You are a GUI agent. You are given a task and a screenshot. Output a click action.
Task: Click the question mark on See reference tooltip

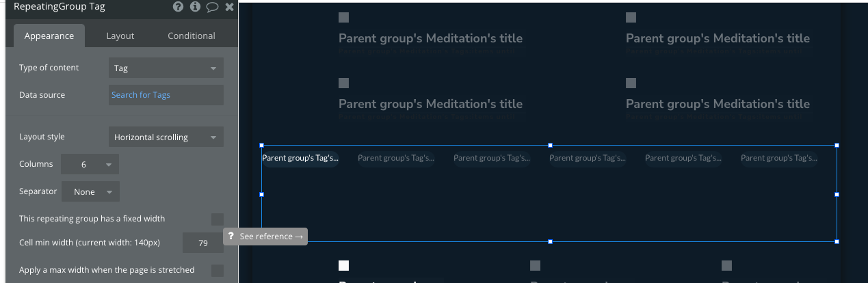(231, 236)
